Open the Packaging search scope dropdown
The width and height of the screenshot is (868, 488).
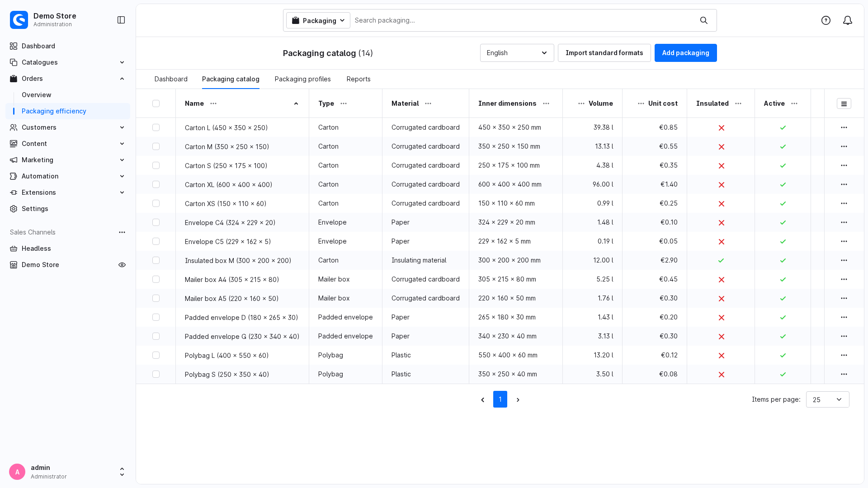tap(318, 20)
